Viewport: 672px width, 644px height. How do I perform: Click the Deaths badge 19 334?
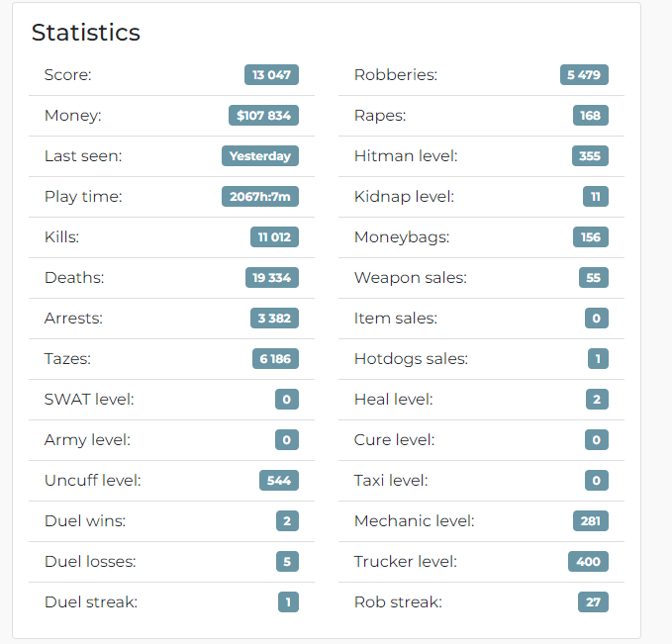click(x=272, y=277)
